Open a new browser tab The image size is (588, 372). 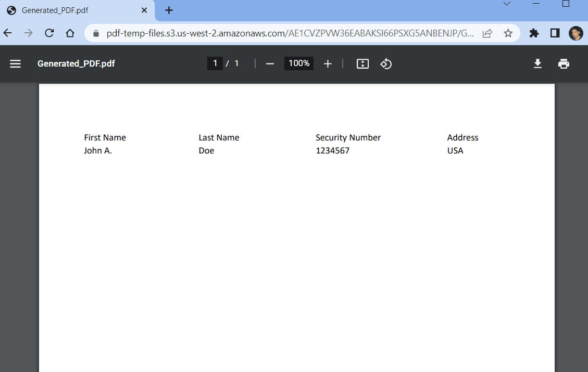point(169,10)
